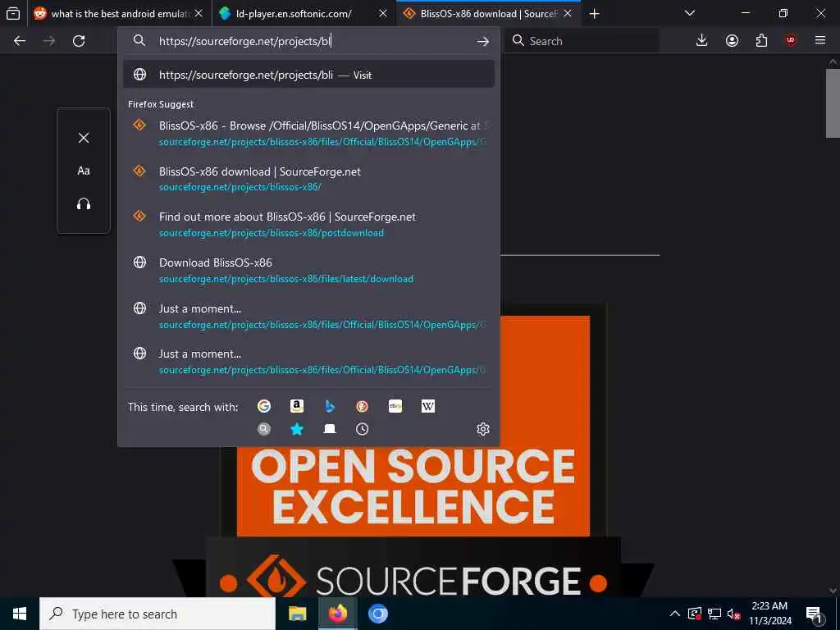The image size is (840, 630).
Task: Open the notification center
Action: click(814, 614)
